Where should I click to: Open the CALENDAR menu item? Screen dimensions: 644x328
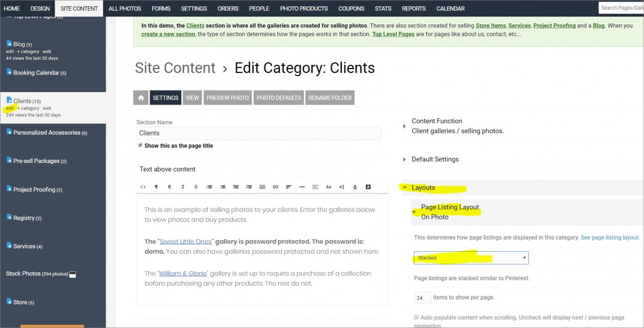click(x=450, y=9)
